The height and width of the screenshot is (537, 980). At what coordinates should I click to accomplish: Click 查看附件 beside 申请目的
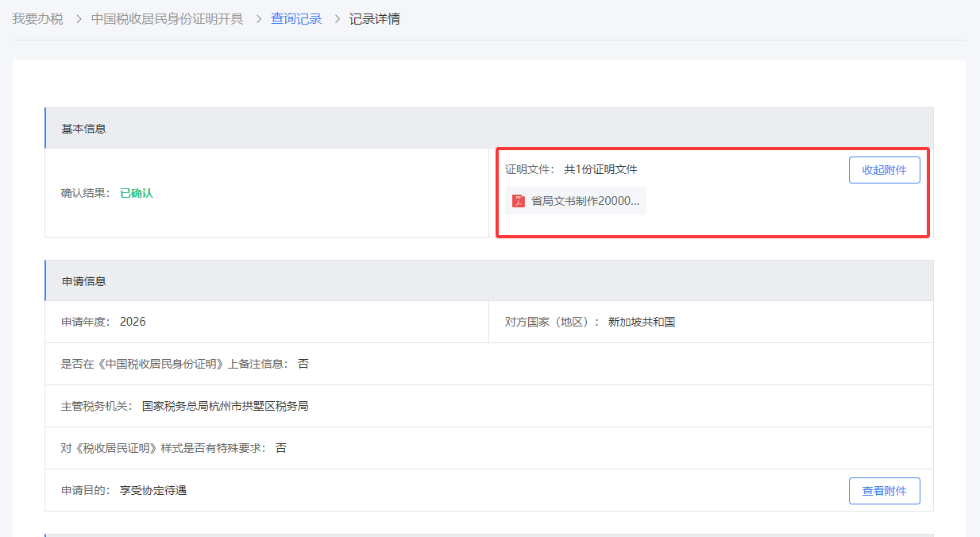point(884,490)
